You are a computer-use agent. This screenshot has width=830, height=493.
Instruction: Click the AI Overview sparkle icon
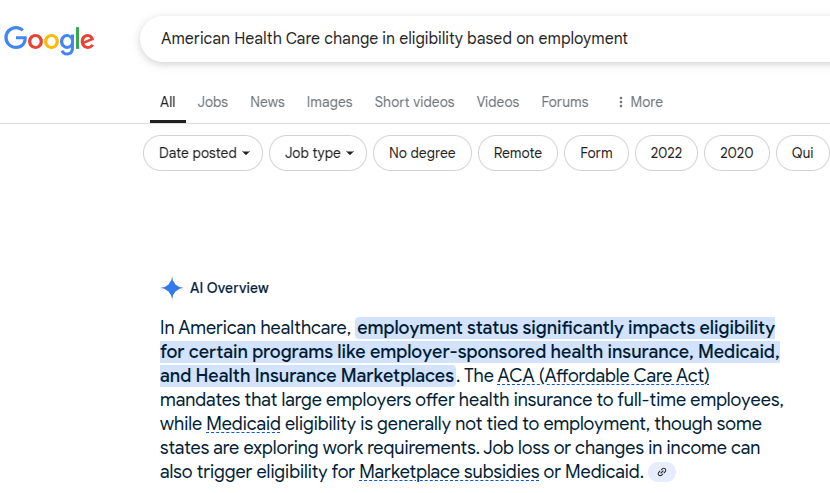coord(171,288)
